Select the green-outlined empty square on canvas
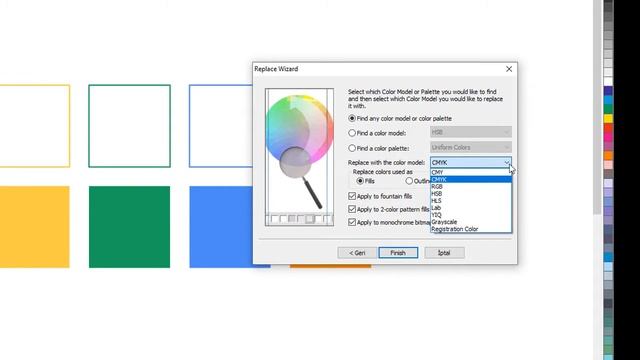This screenshot has height=360, width=640. tap(129, 126)
